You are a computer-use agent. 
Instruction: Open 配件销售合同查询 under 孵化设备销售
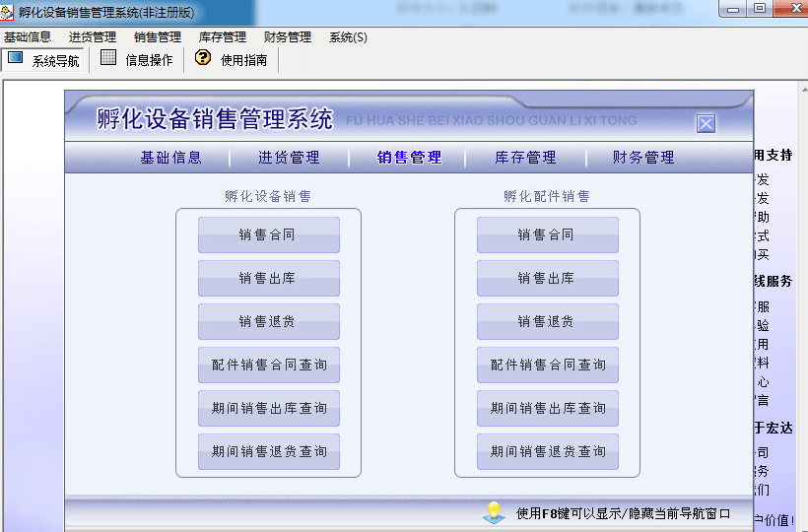(x=268, y=365)
